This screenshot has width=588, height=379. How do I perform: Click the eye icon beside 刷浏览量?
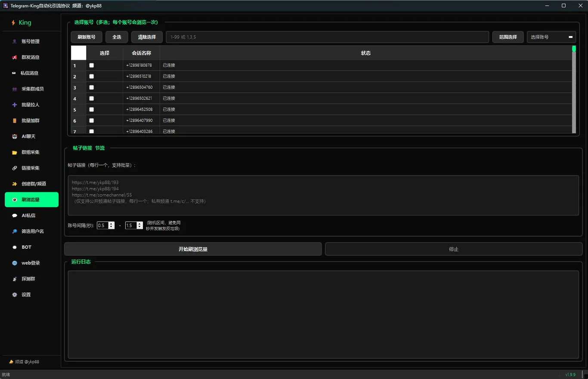[x=15, y=200]
